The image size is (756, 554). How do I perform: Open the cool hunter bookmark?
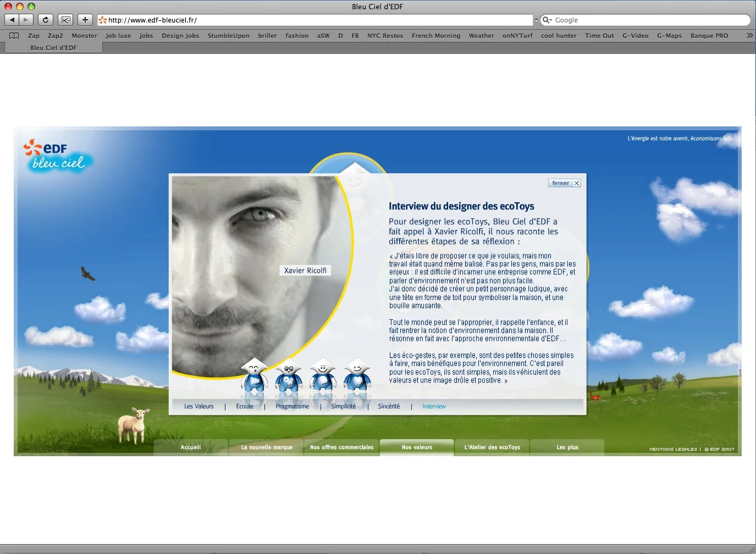tap(559, 35)
